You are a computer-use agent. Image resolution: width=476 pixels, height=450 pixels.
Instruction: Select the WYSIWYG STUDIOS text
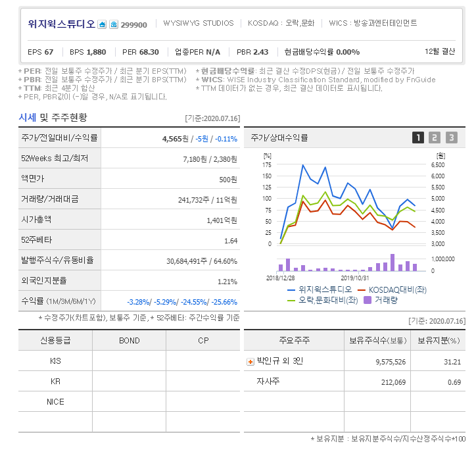[199, 23]
